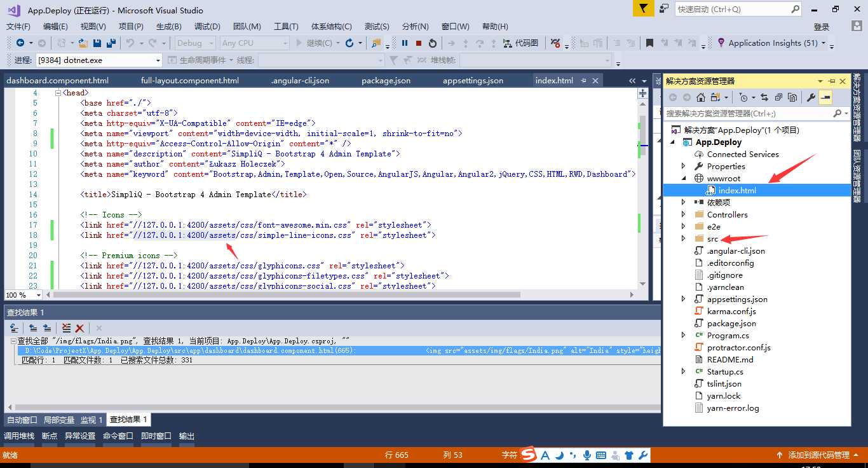Click Go to Location icon in find results

point(14,328)
